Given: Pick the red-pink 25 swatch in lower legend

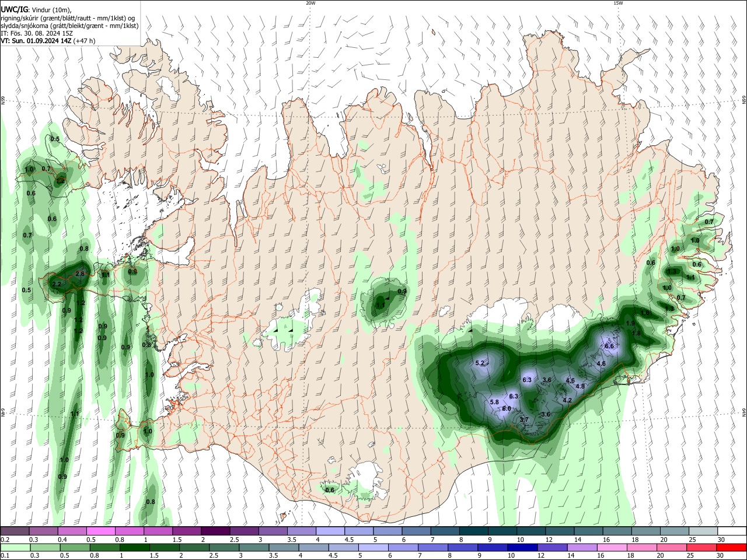Looking at the screenshot, I should (701, 548).
